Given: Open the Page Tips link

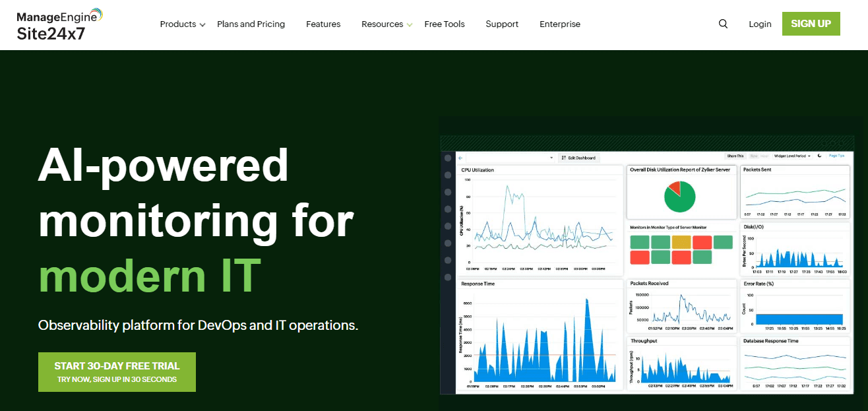Looking at the screenshot, I should (837, 156).
